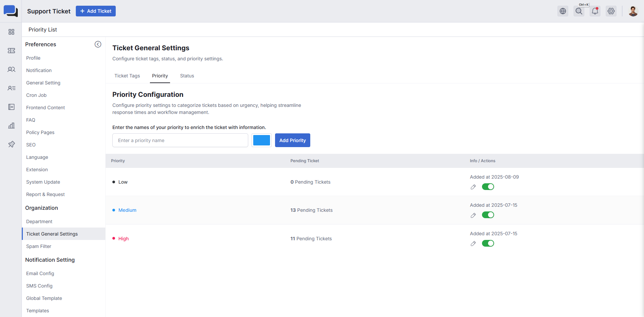Switch to the Ticket Tags tab
644x317 pixels.
click(127, 76)
